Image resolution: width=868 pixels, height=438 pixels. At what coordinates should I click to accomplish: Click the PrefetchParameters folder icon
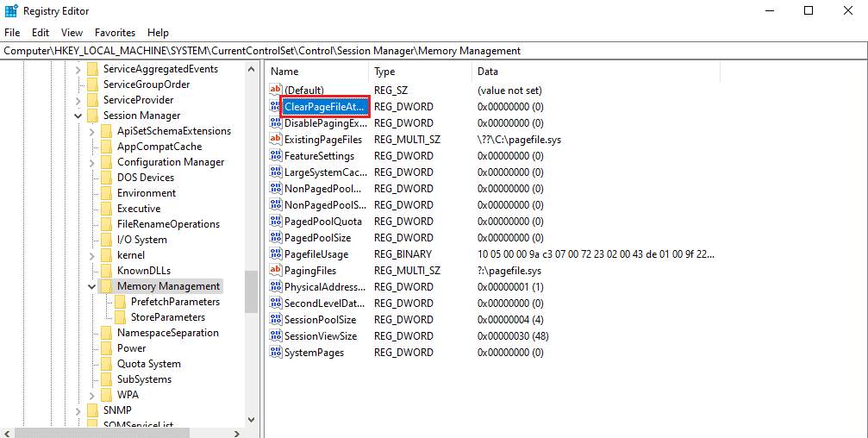(x=120, y=302)
